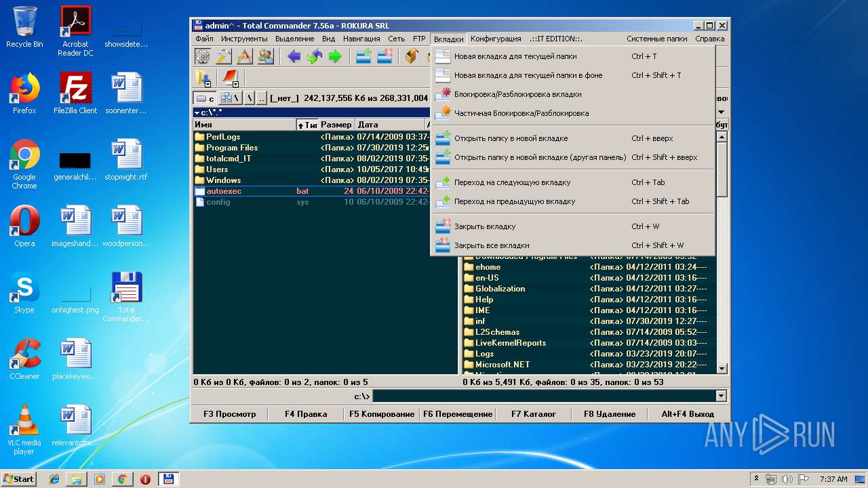Choose Открыть папку в новой вкладке
This screenshot has width=868, height=488.
pos(573,138)
